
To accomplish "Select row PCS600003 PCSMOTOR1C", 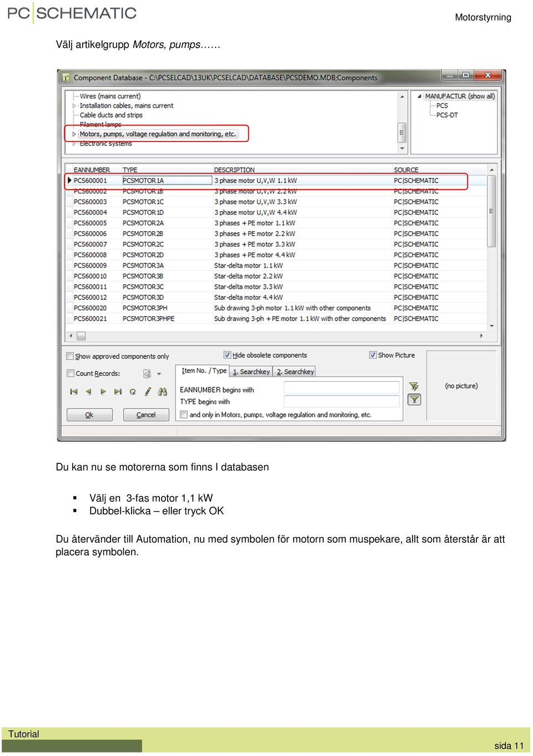I will (x=276, y=202).
